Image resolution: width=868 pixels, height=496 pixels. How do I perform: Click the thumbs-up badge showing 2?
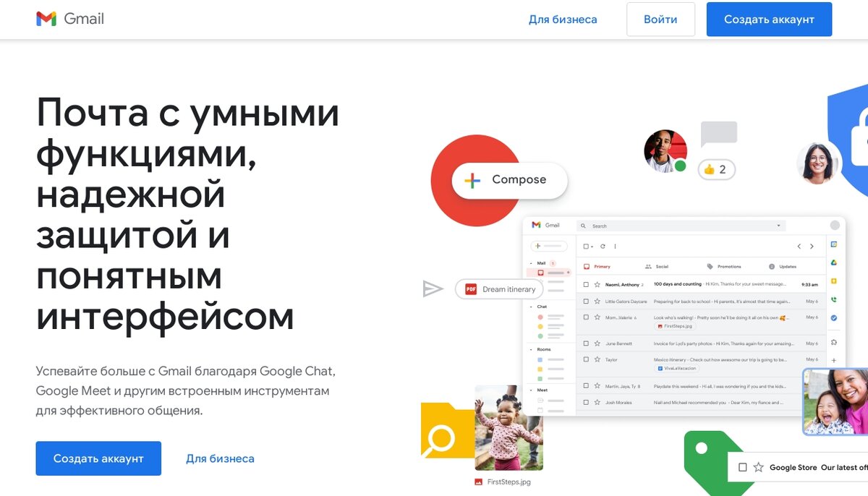[715, 169]
